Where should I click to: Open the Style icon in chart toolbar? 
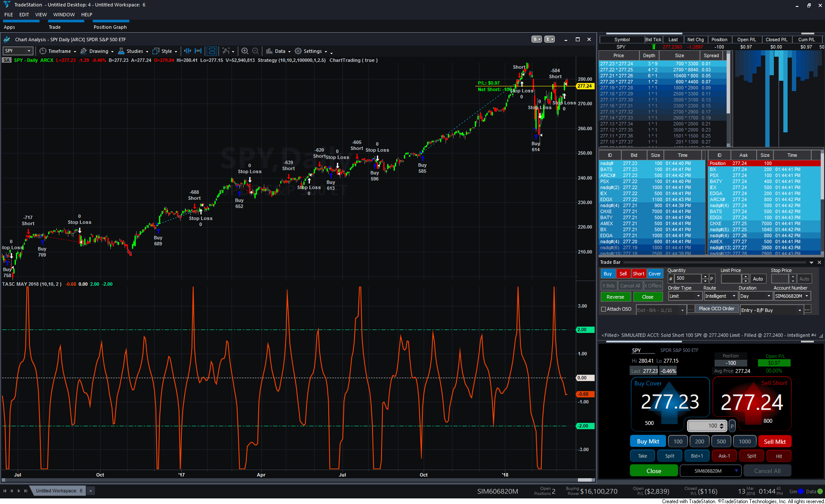click(x=156, y=51)
